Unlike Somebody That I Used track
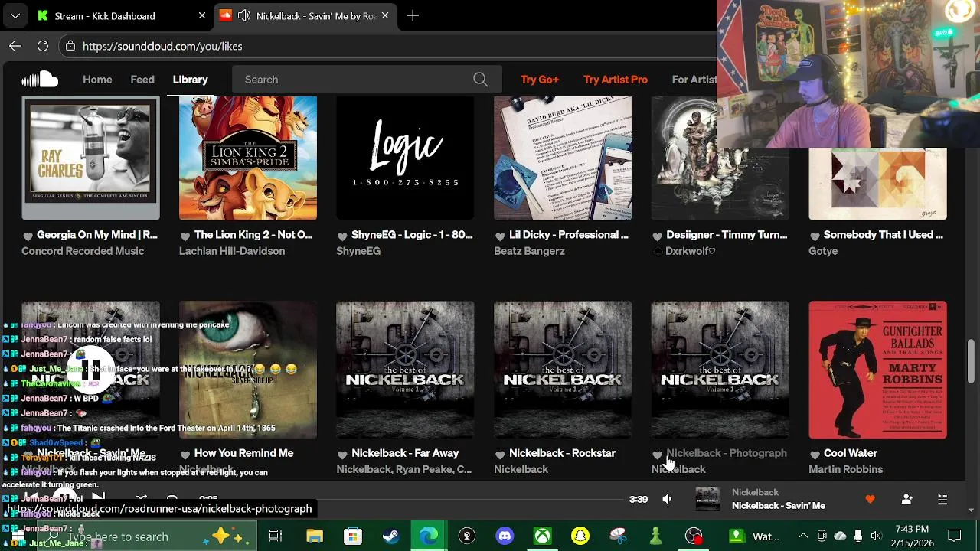980x551 pixels. coord(815,236)
